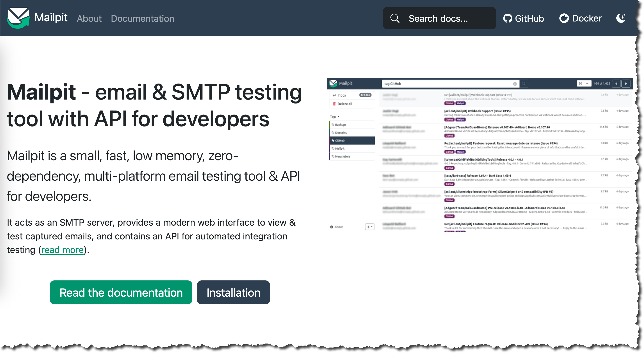The height and width of the screenshot is (353, 644).
Task: Click the Docker whale icon
Action: point(564,18)
